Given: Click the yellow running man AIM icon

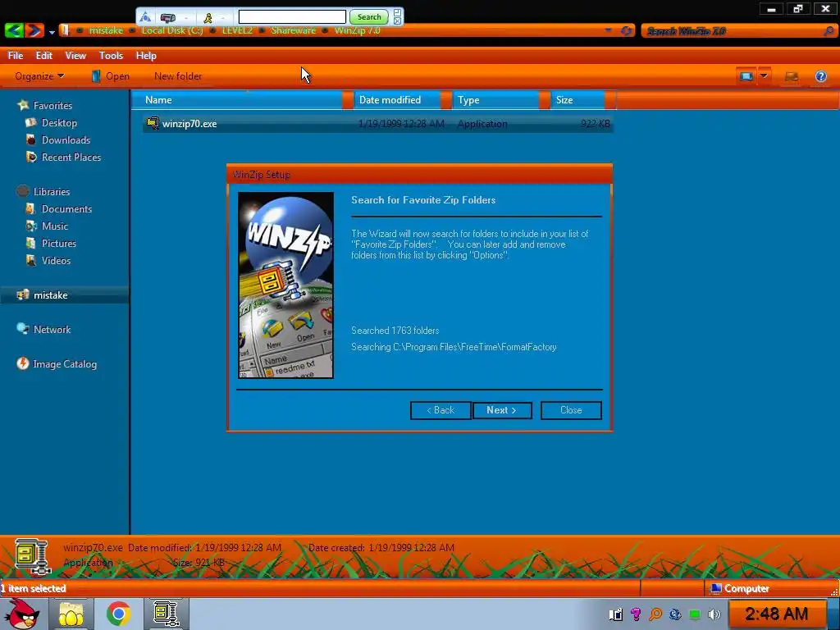Looking at the screenshot, I should pos(208,18).
